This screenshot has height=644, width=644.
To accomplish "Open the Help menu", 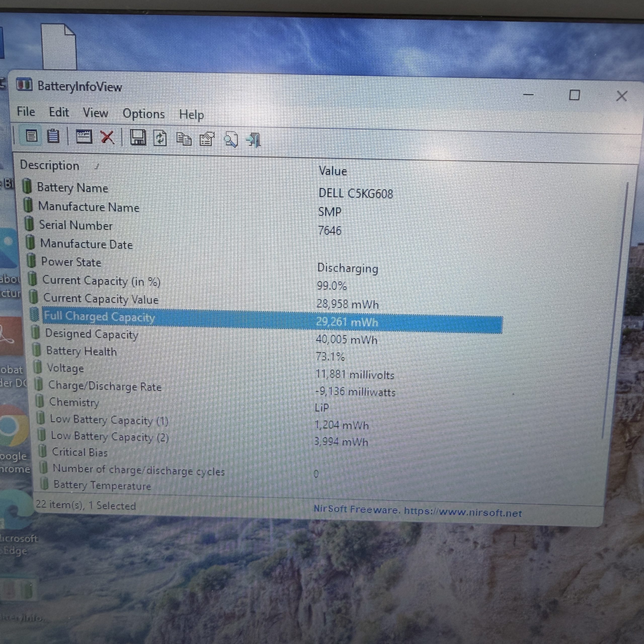I will 192,115.
